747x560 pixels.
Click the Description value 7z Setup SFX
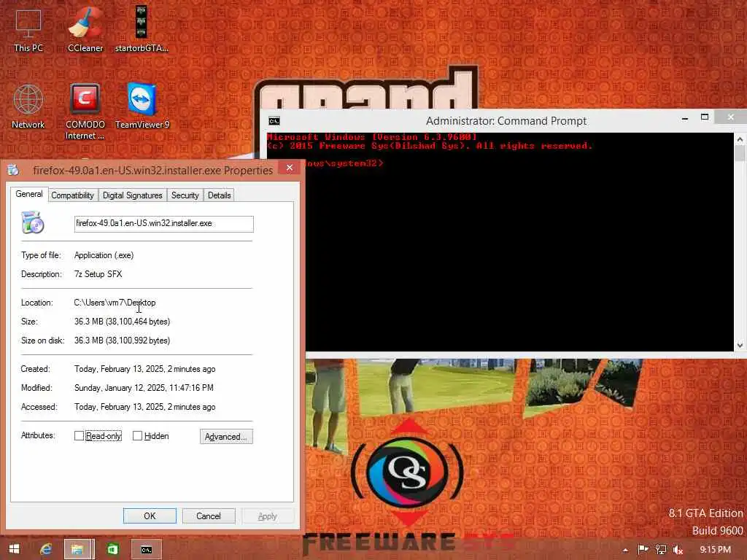(x=98, y=274)
